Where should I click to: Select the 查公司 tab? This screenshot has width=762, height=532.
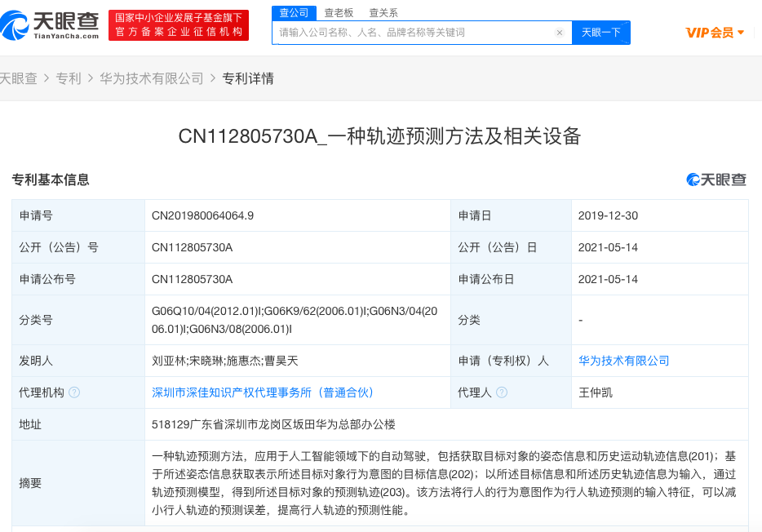294,12
